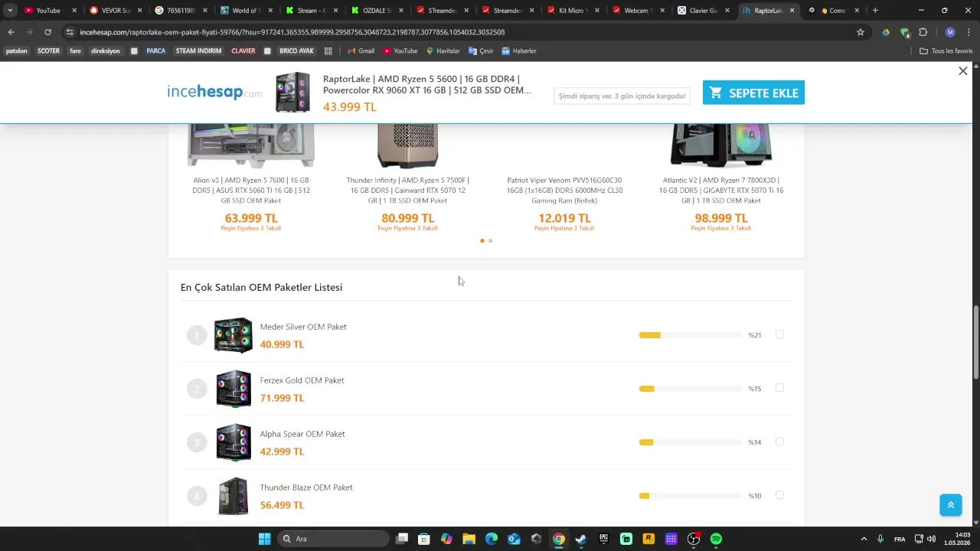Open the Tous les favoris folder

(x=946, y=51)
